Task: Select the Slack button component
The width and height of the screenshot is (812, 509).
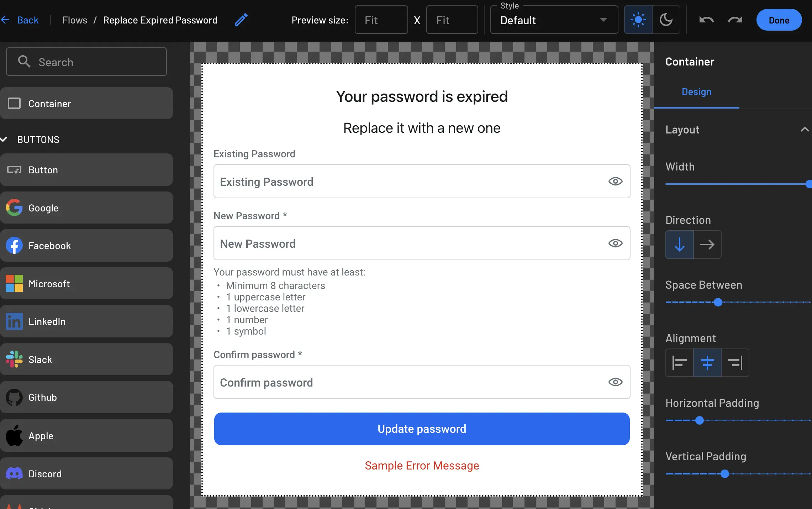Action: pos(86,360)
